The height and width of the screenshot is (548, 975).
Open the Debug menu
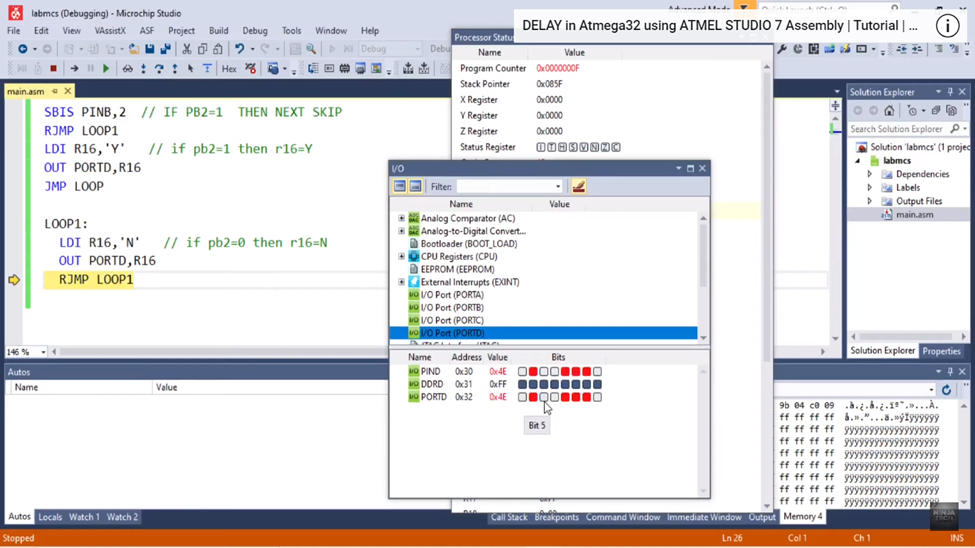click(x=254, y=31)
